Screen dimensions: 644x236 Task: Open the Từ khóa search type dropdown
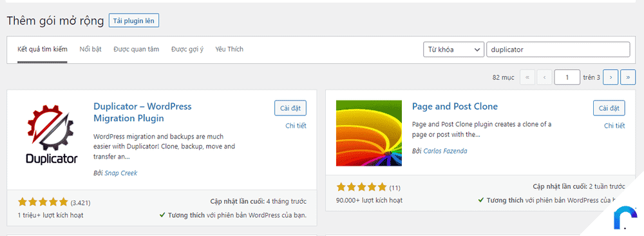pyautogui.click(x=453, y=50)
